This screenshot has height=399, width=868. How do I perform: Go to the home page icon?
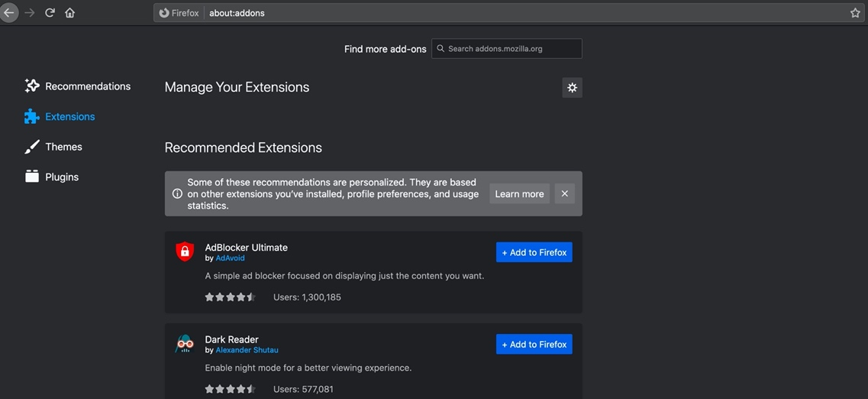[x=69, y=13]
